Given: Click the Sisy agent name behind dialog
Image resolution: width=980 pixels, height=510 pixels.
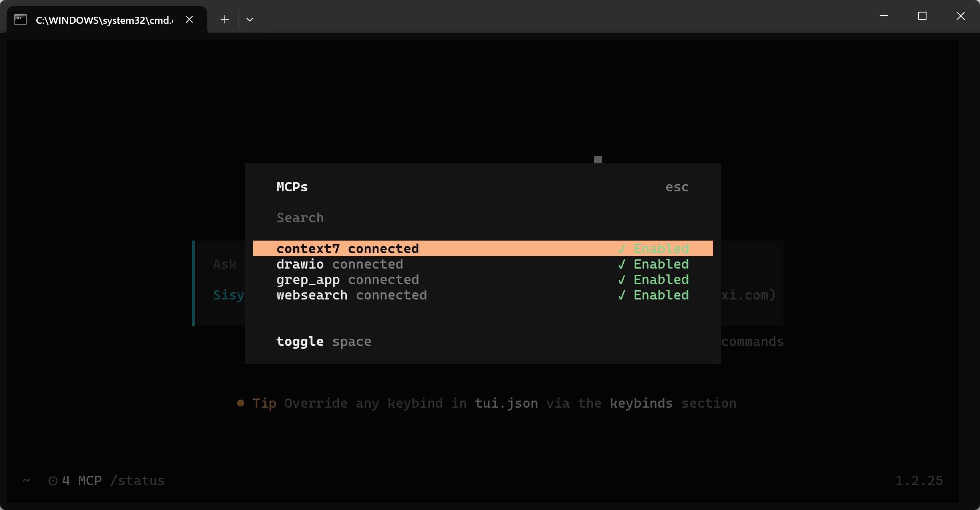Looking at the screenshot, I should click(x=228, y=295).
